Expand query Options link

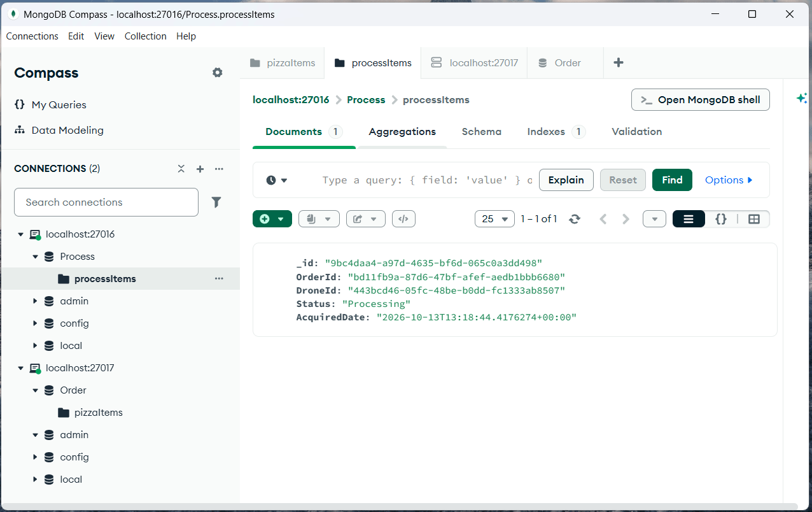click(x=729, y=180)
